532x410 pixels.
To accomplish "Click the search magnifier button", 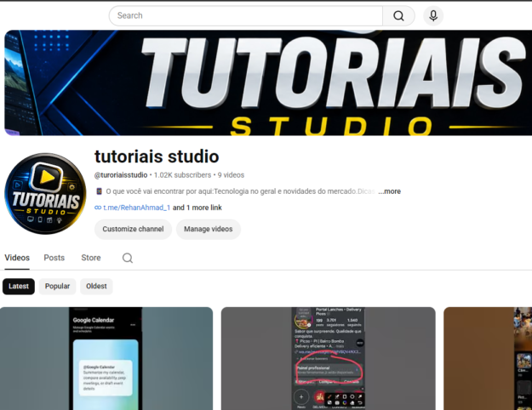I will tap(398, 16).
